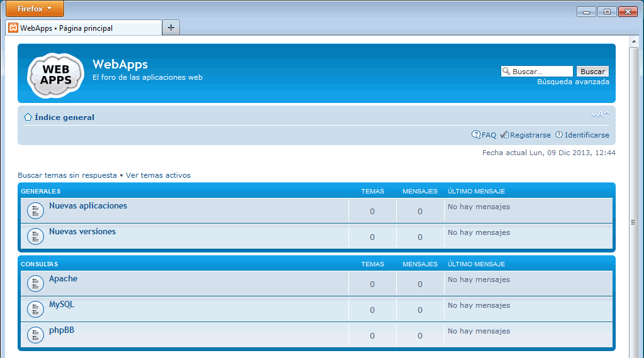This screenshot has height=358, width=644.
Task: Click the font size change icon
Action: (600, 114)
